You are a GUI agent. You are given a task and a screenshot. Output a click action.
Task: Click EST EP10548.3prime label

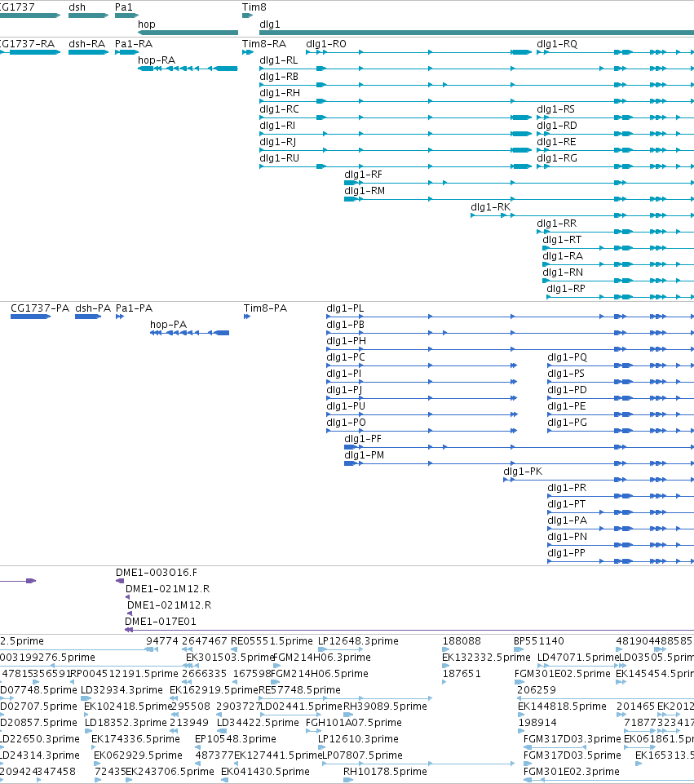[x=236, y=739]
